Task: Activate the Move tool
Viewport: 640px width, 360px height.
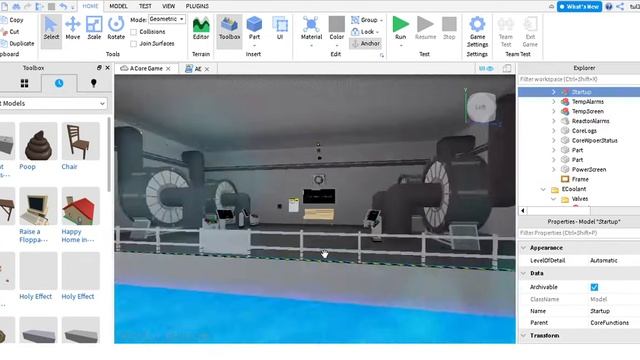Action: (x=73, y=29)
